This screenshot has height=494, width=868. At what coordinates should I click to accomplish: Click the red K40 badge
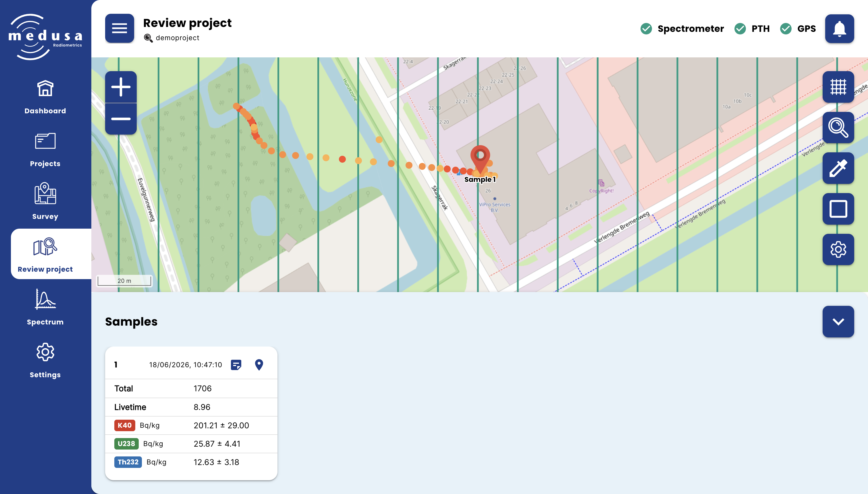[125, 425]
